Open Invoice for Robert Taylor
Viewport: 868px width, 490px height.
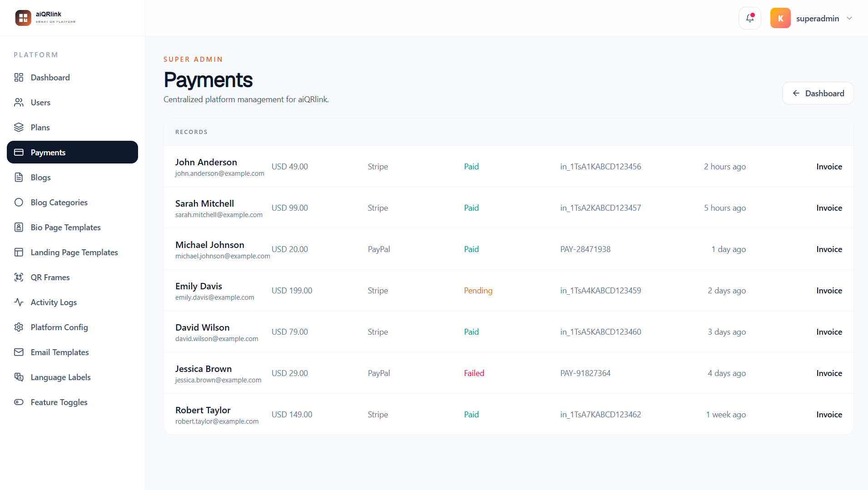829,415
